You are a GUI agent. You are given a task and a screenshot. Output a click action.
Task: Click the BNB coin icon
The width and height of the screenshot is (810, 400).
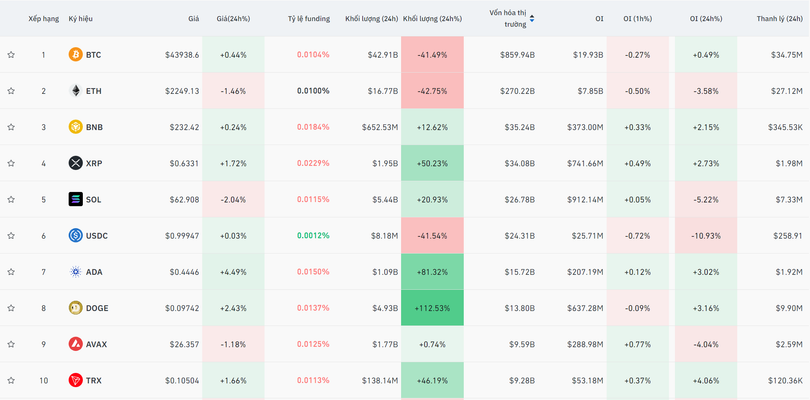click(x=75, y=127)
